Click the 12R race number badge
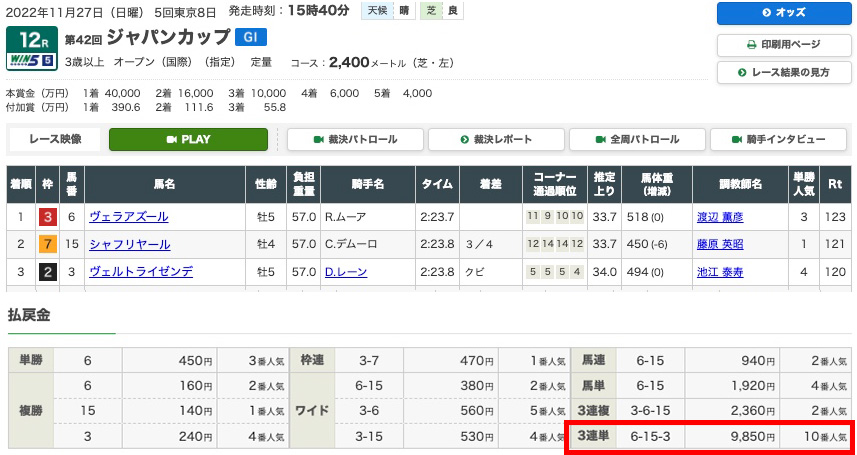The height and width of the screenshot is (455, 857). pos(32,39)
